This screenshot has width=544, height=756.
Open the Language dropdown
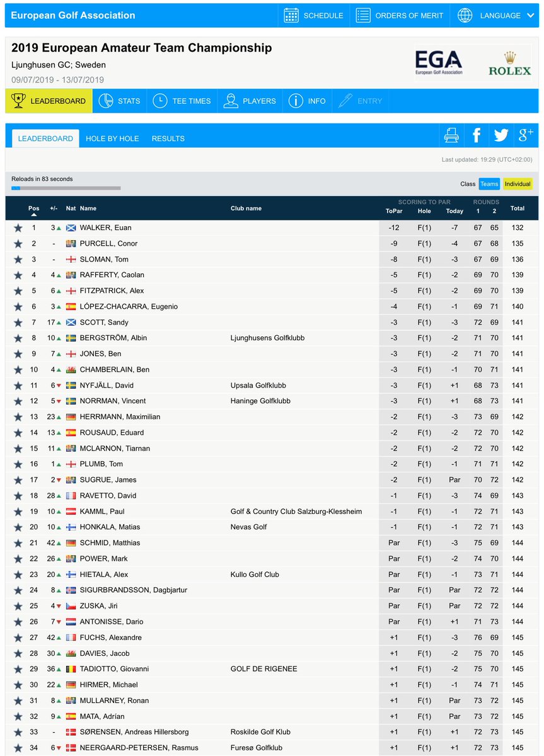click(497, 16)
